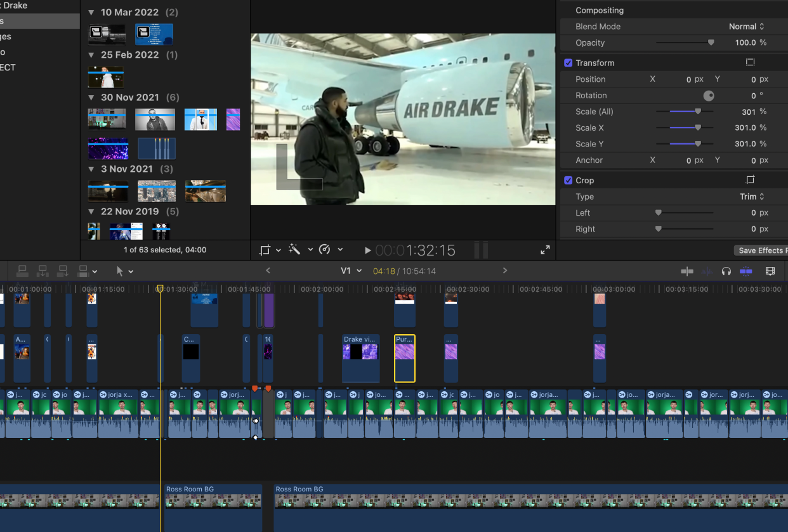Open the edit options dropdown arrow beside Overwrite
Screen dimensions: 788x532
pos(95,271)
